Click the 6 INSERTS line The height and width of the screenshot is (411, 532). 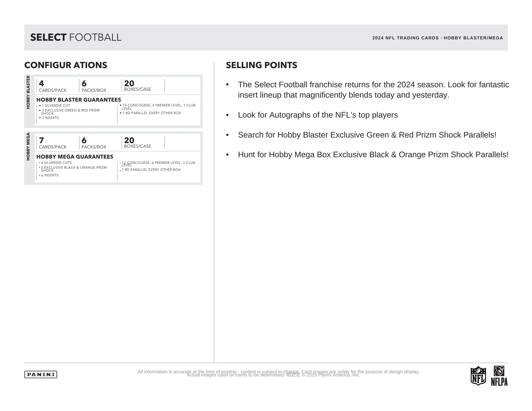49,175
